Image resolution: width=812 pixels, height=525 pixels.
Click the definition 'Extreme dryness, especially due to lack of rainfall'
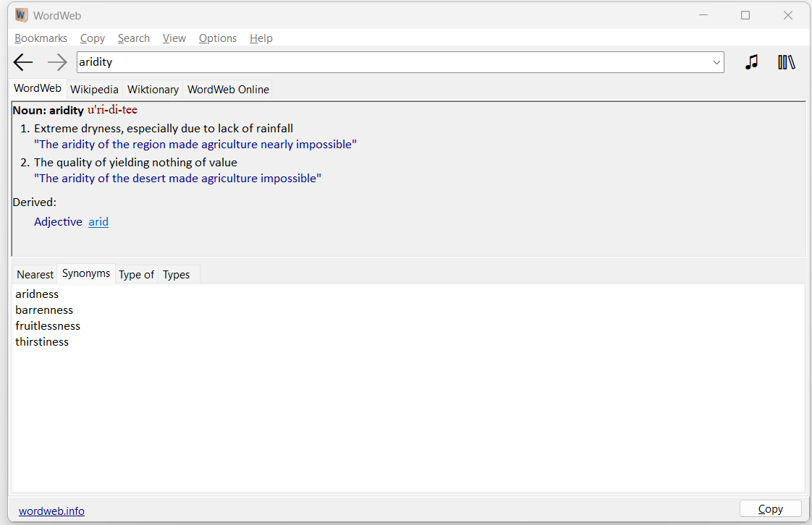[164, 128]
